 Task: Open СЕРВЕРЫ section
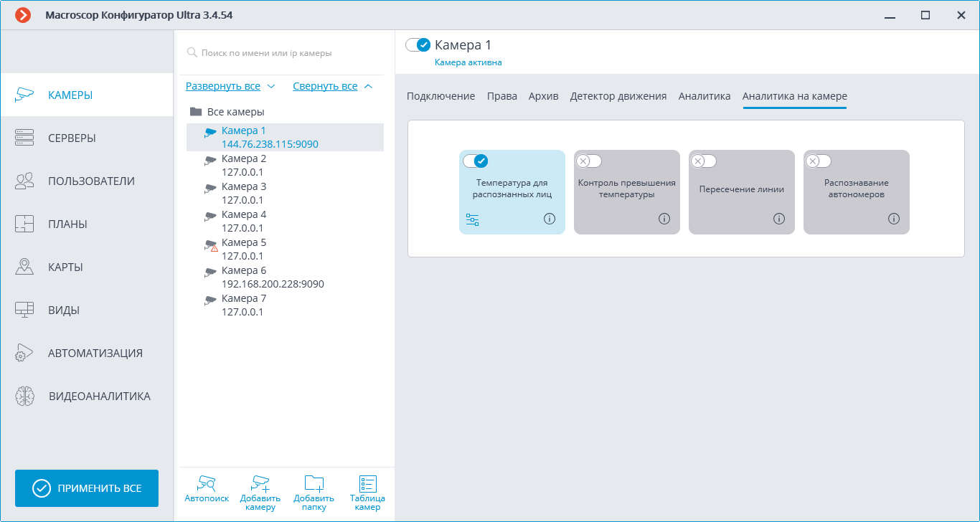pyautogui.click(x=87, y=138)
